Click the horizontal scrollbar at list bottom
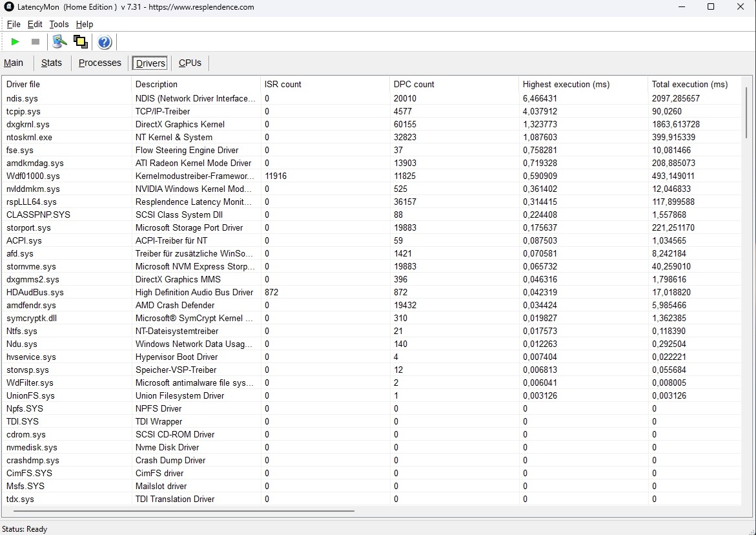The width and height of the screenshot is (756, 535). [181, 510]
